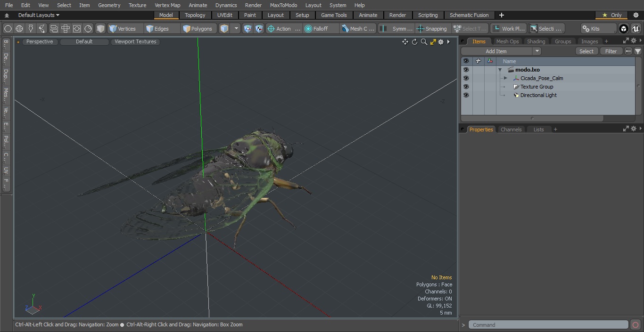Image resolution: width=644 pixels, height=332 pixels.
Task: Toggle Snapping on toolbar
Action: [x=432, y=29]
